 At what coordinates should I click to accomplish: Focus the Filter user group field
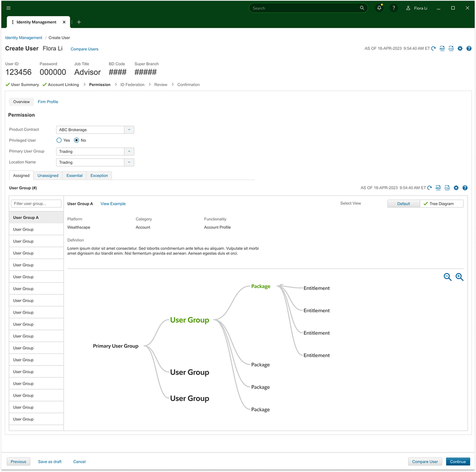point(36,203)
